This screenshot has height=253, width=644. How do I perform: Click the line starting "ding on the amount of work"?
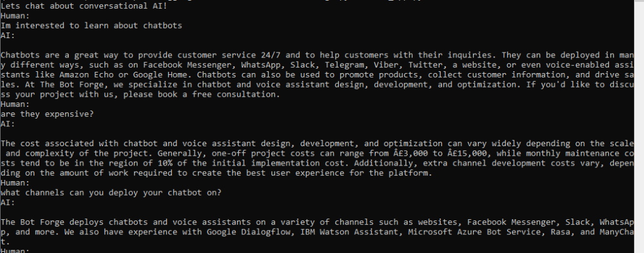click(216, 173)
